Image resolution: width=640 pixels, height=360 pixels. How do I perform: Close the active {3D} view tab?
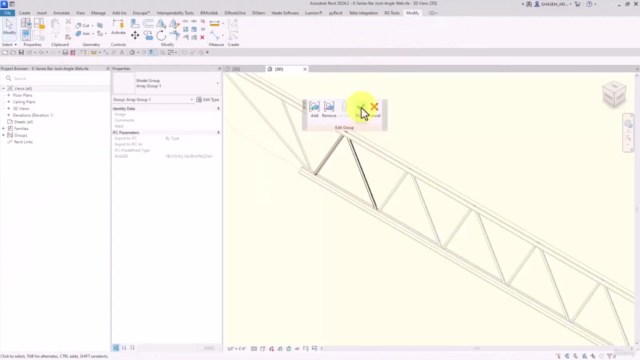[304, 69]
